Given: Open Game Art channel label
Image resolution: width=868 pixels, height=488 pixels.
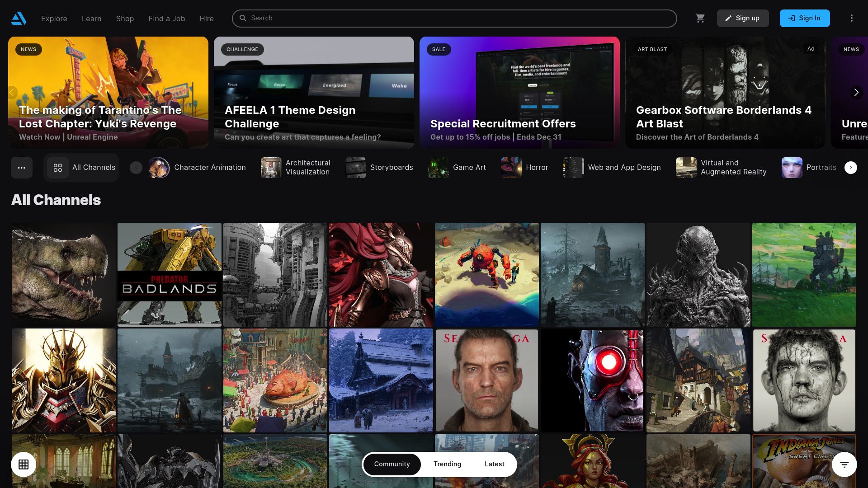Looking at the screenshot, I should pyautogui.click(x=469, y=168).
